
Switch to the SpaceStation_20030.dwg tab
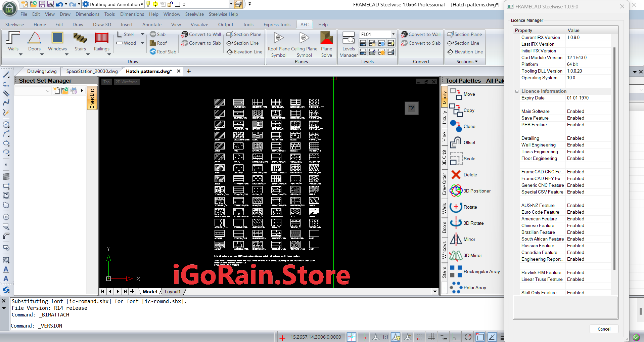click(x=92, y=71)
